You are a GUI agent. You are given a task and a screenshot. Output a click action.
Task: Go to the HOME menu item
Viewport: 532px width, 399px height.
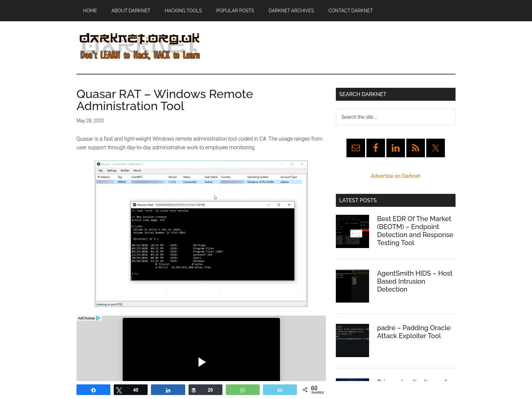pos(90,11)
